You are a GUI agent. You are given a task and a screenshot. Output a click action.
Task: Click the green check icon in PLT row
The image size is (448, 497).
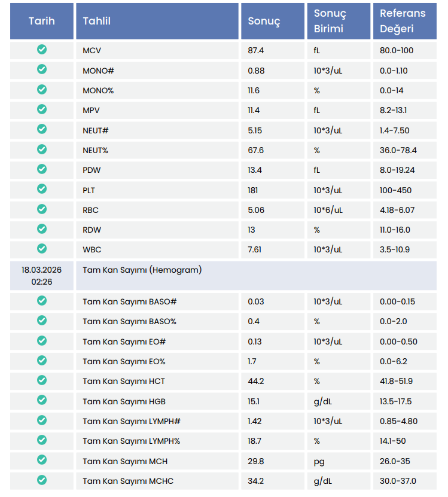click(x=42, y=189)
